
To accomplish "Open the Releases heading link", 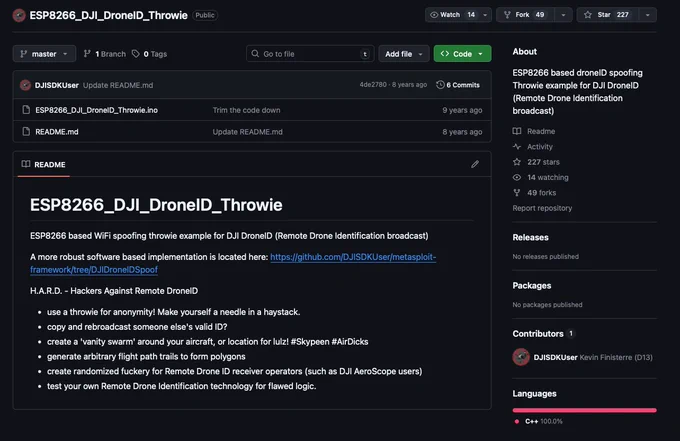I will (x=530, y=237).
